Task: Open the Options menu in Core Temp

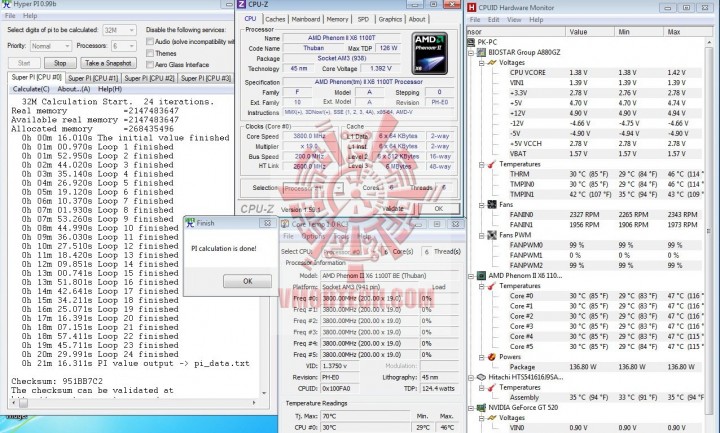Action: [x=313, y=236]
